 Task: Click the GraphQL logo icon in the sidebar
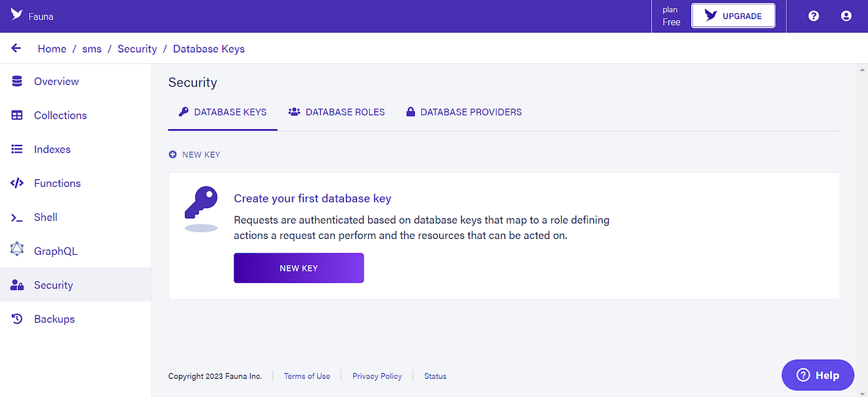(17, 251)
